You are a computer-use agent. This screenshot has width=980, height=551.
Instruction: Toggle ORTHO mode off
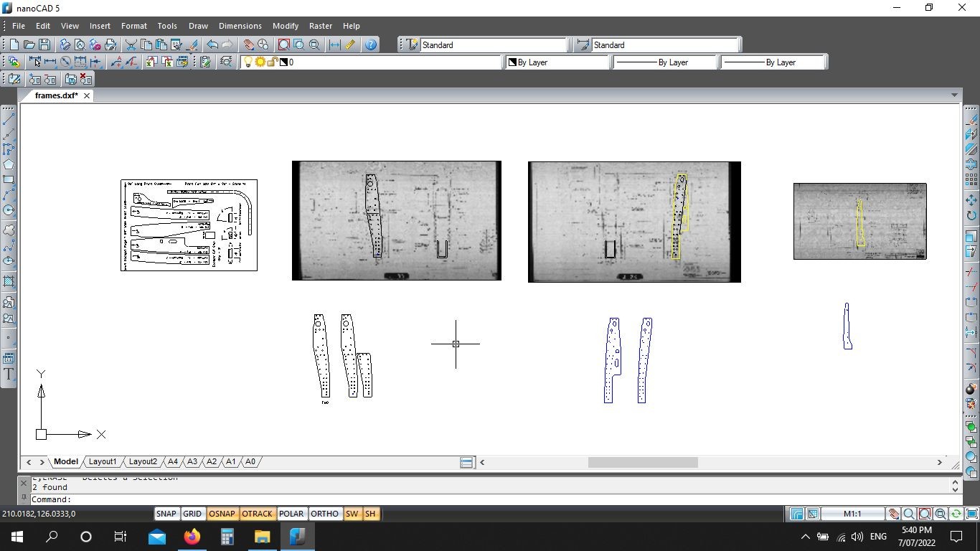(324, 514)
